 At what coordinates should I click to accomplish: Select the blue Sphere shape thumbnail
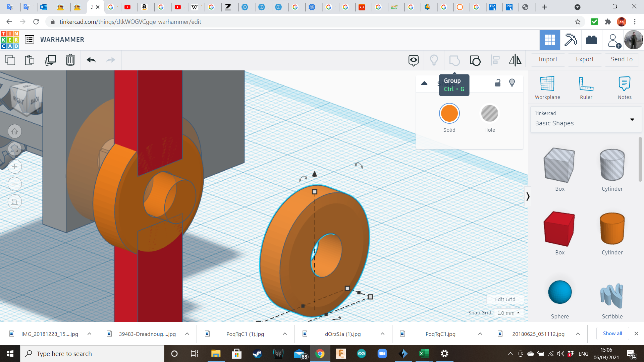(559, 292)
